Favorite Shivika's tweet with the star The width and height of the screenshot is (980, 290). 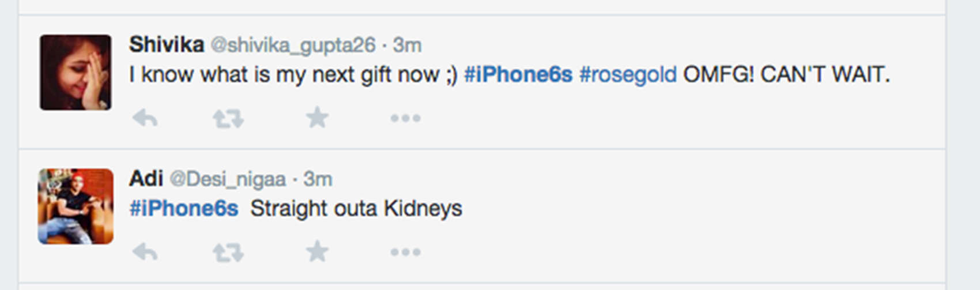pyautogui.click(x=317, y=118)
